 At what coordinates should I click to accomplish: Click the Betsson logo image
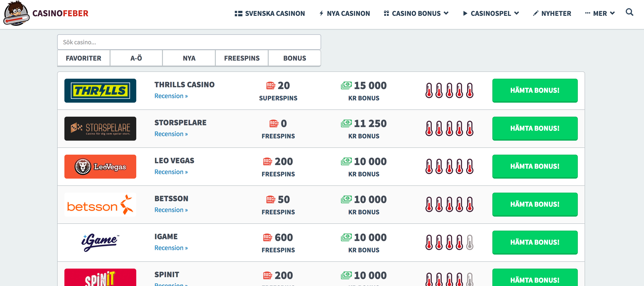[100, 205]
